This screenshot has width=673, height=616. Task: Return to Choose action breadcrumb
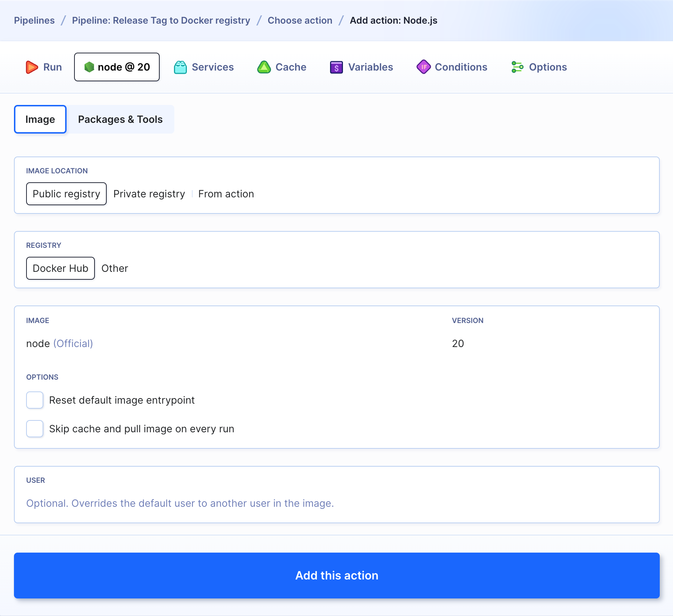pyautogui.click(x=300, y=20)
